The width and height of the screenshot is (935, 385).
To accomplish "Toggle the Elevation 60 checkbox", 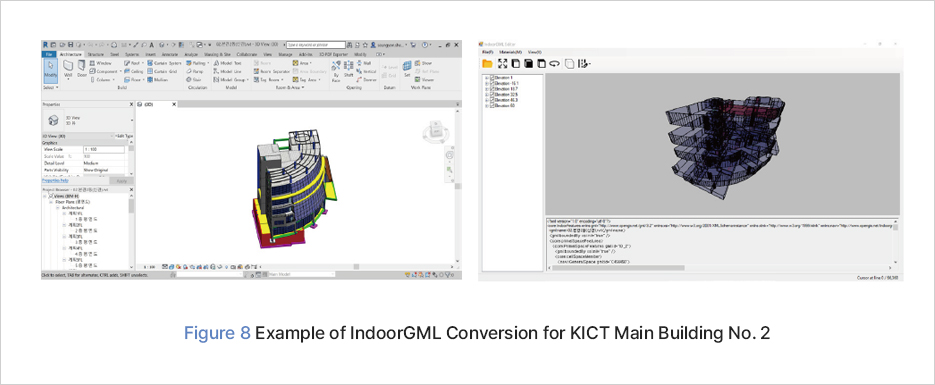I will [492, 105].
